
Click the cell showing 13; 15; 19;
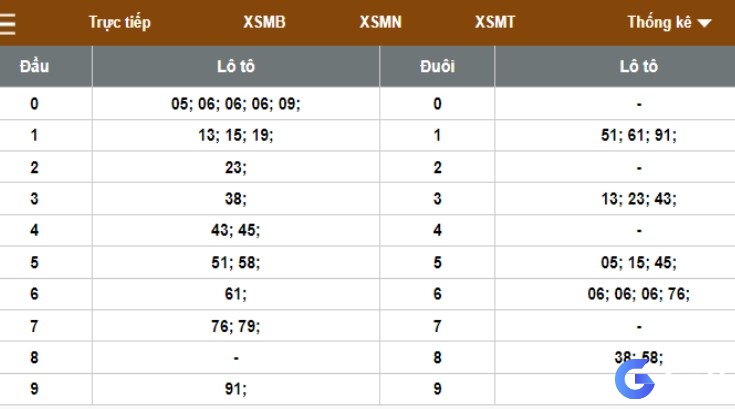(236, 135)
